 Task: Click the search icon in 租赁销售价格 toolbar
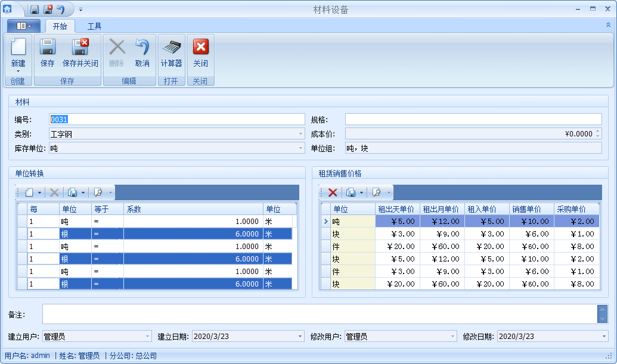tap(377, 192)
